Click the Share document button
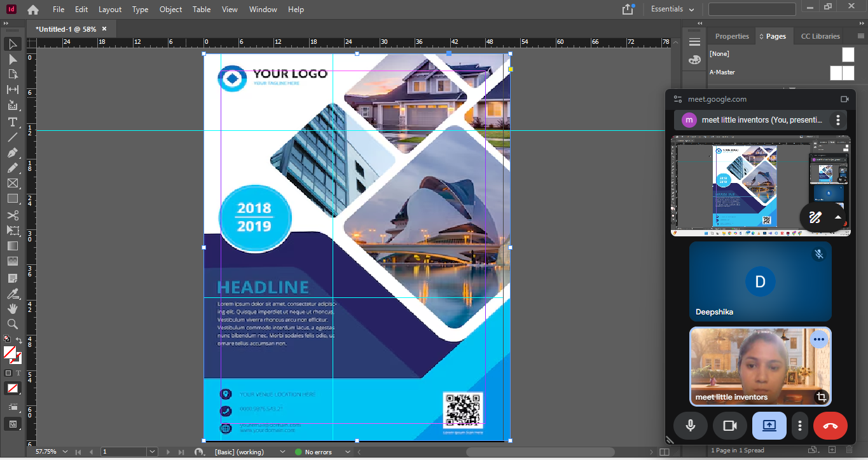The width and height of the screenshot is (868, 460). click(628, 10)
